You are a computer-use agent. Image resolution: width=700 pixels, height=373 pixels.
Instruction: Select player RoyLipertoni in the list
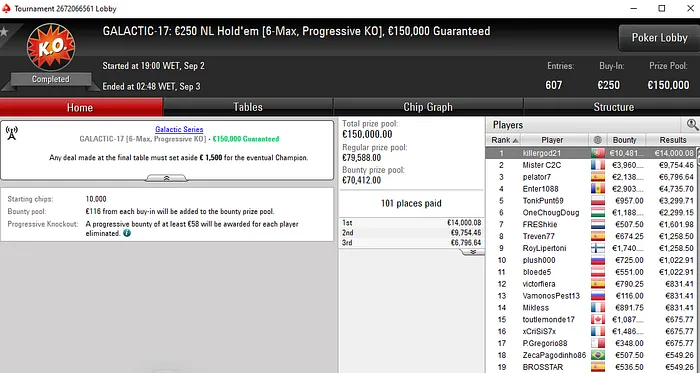(x=545, y=248)
